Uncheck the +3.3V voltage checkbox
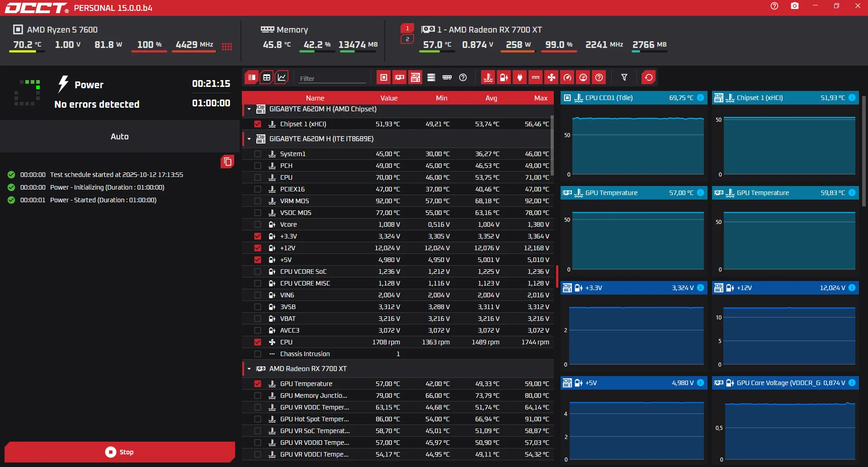The width and height of the screenshot is (868, 467). [x=258, y=236]
